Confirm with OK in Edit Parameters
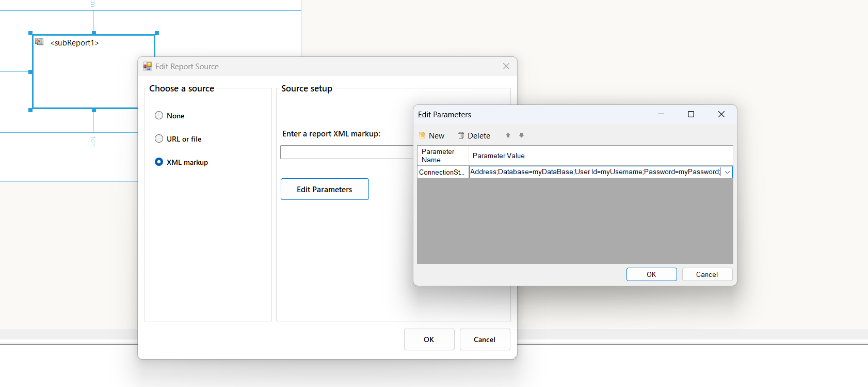Viewport: 868px width, 387px height. 651,274
